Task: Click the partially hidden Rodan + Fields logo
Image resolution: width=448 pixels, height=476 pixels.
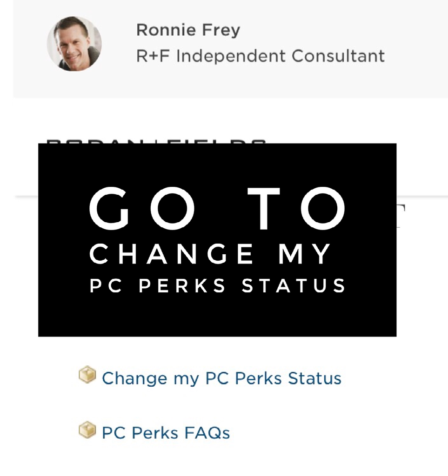Action: [156, 140]
